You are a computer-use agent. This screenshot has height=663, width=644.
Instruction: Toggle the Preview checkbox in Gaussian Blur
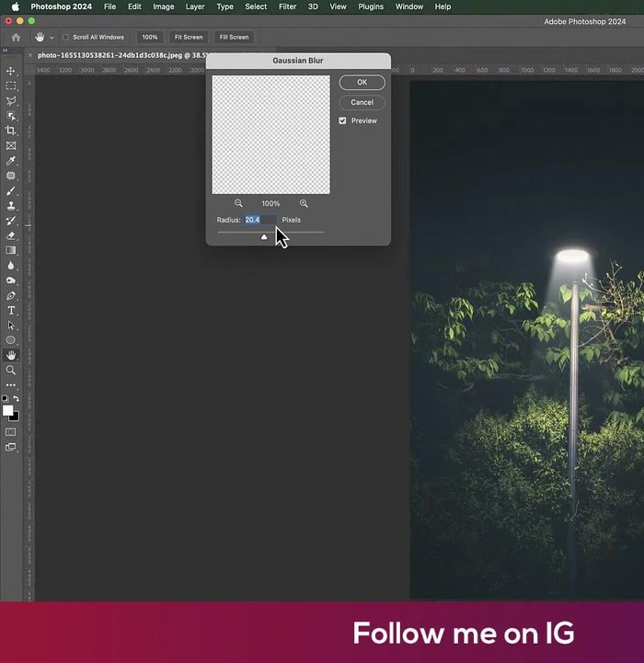(x=343, y=120)
